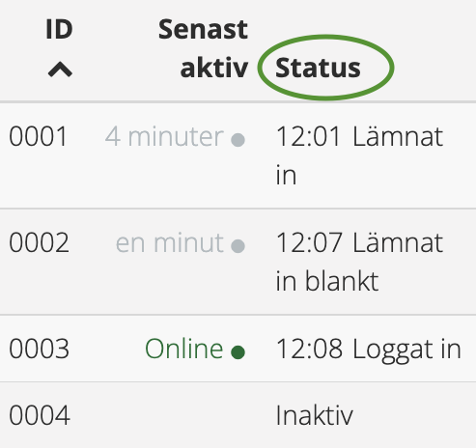
Task: Click the 4 minuter last-active text
Action: 164,136
